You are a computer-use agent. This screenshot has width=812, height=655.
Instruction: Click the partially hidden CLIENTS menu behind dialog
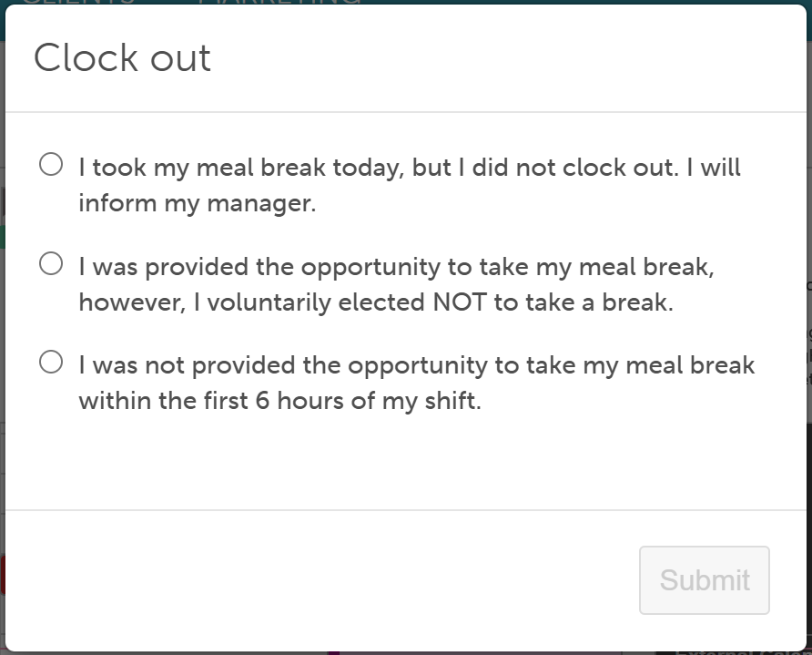[x=77, y=2]
